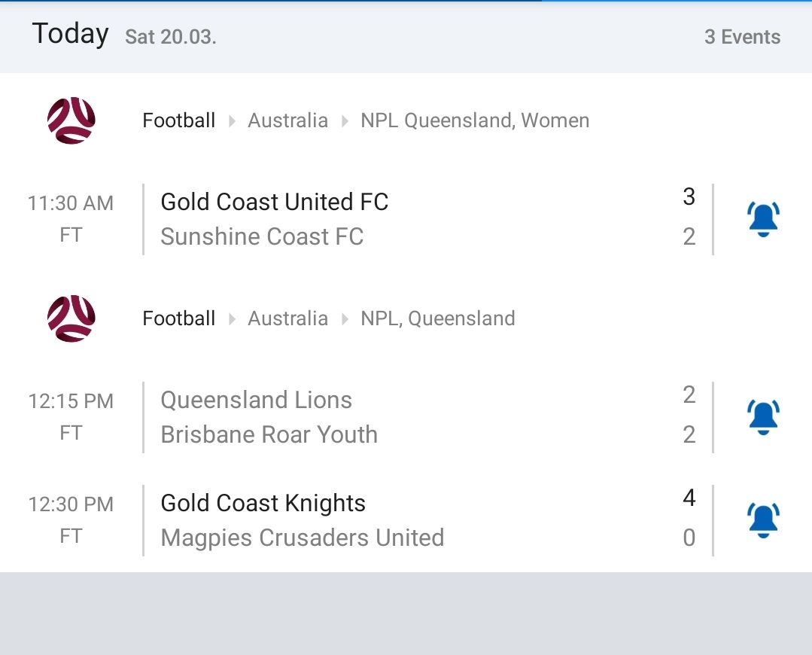Open Brisbane Roar Youth team entry
Image resolution: width=812 pixels, height=655 pixels.
click(269, 434)
